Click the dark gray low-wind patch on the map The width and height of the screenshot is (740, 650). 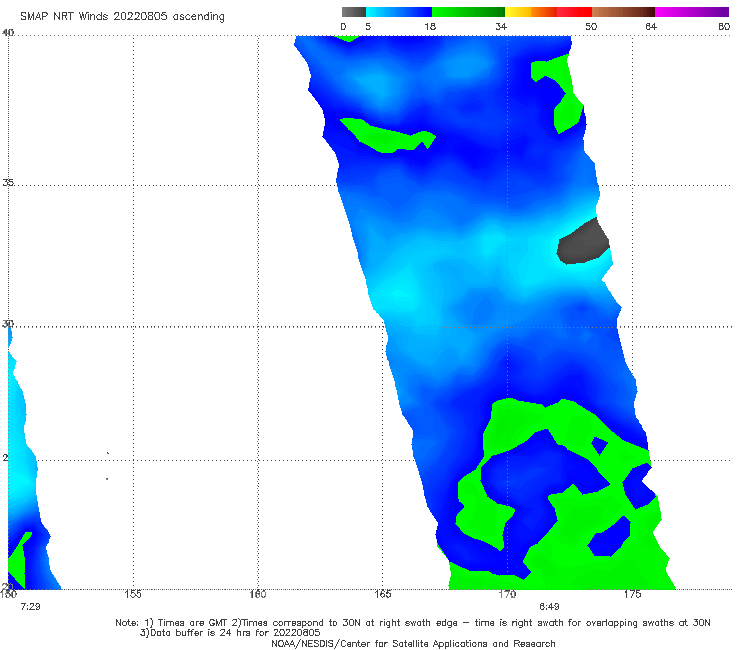point(583,242)
